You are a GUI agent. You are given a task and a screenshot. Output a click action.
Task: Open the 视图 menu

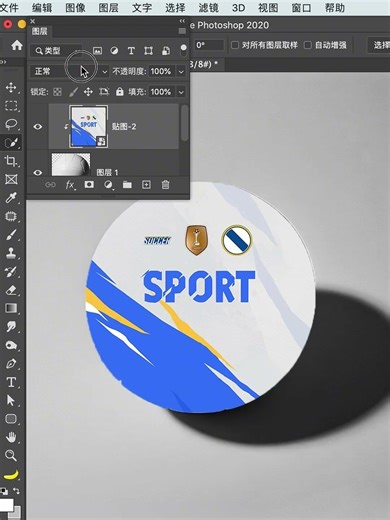(268, 7)
